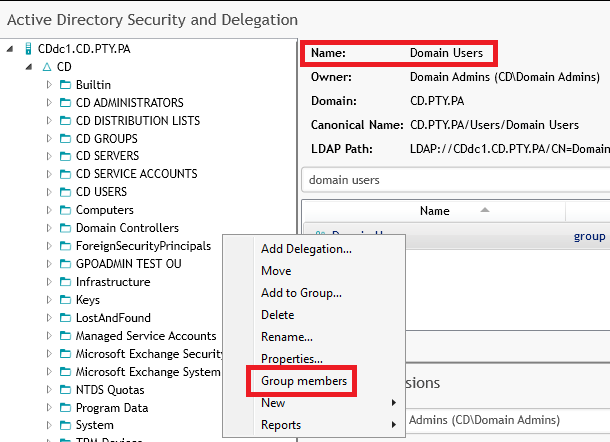Click the Microsoft Exchange Security folder icon

(65, 354)
